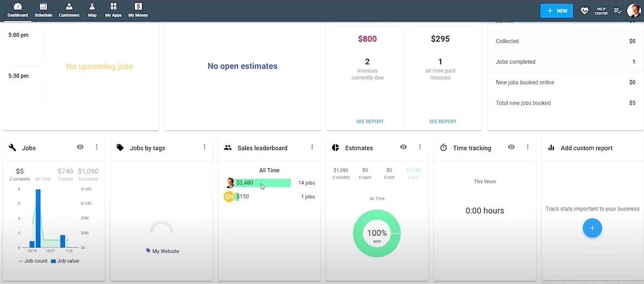Image resolution: width=644 pixels, height=284 pixels.
Task: Click the top salesperson photo avatar
Action: [x=230, y=183]
